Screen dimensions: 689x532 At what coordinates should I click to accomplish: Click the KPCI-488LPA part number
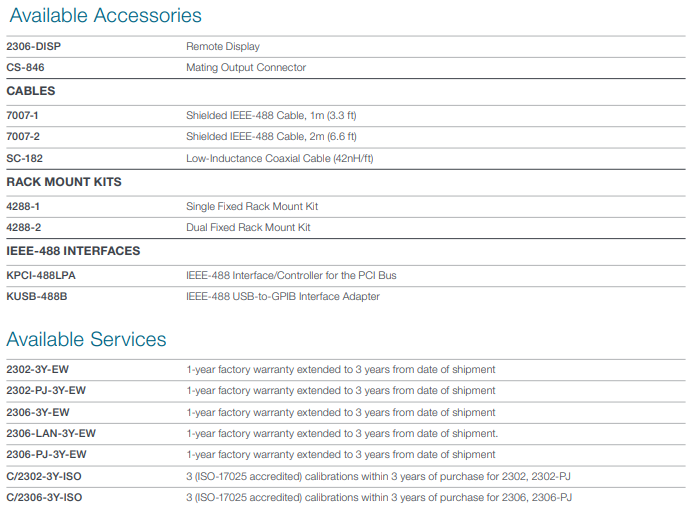(41, 275)
